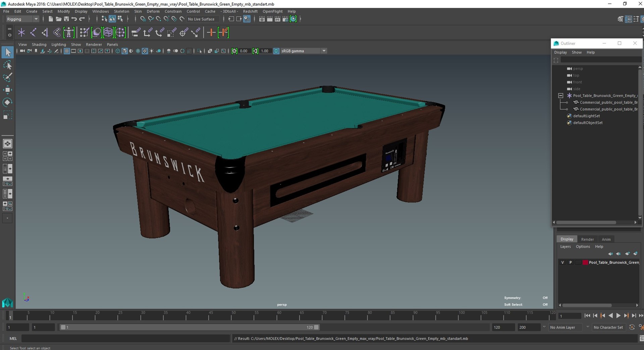Create a new empty display layer
644x350 pixels.
coord(627,254)
